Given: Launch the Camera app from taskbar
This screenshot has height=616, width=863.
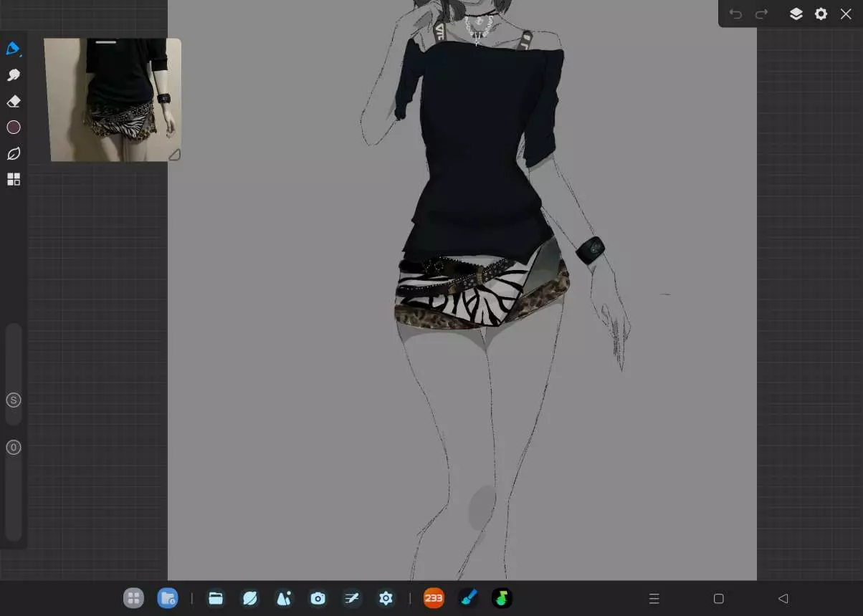Looking at the screenshot, I should (318, 598).
